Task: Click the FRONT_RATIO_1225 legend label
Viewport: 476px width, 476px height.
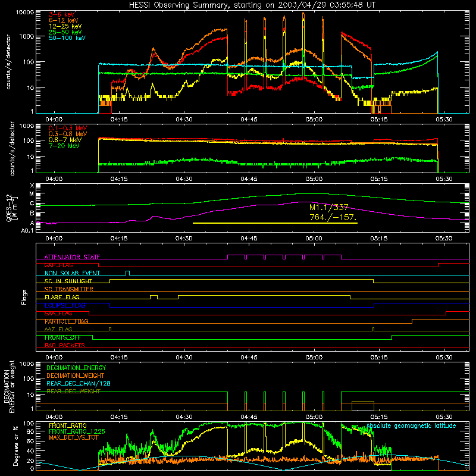Action: pyautogui.click(x=77, y=431)
